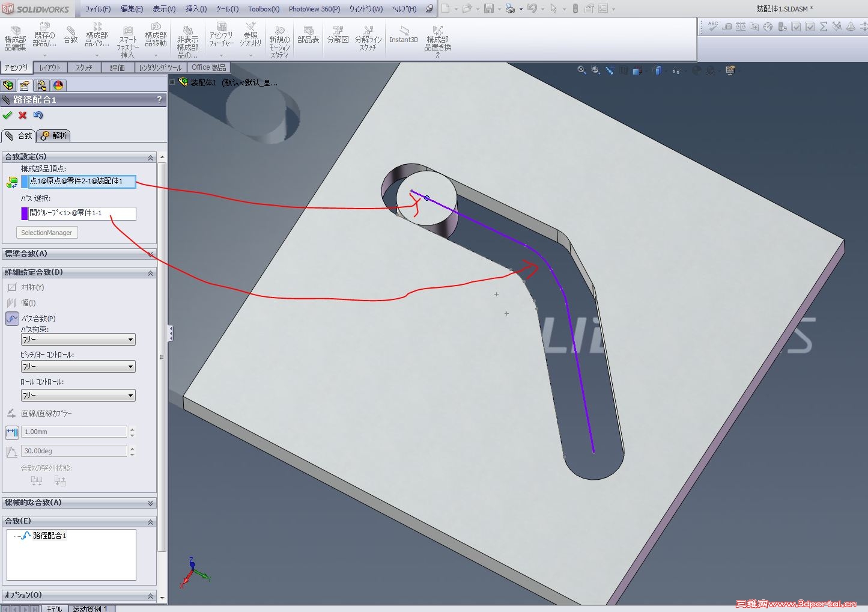Click the スマートファスナー挿入 tool
This screenshot has height=612, width=868.
coord(127,42)
